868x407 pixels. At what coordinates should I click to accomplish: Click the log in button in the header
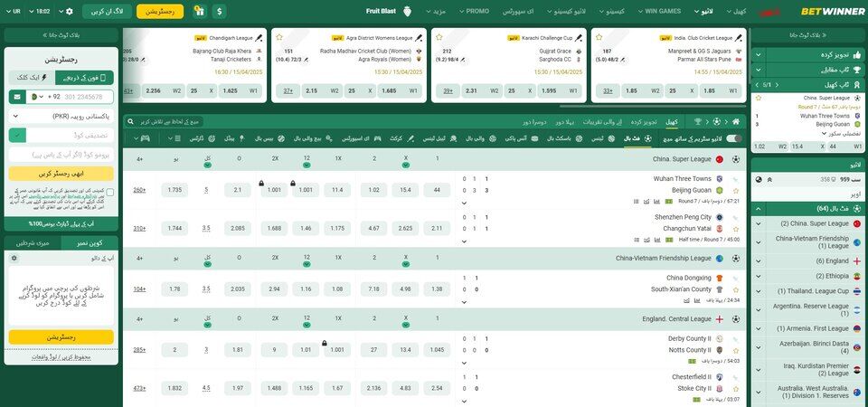[108, 11]
